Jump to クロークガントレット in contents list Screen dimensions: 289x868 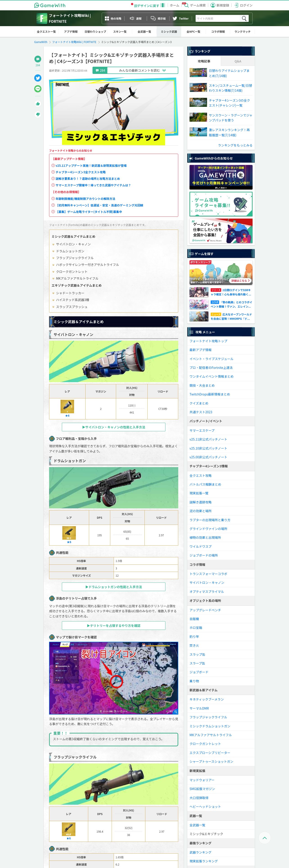click(x=72, y=272)
